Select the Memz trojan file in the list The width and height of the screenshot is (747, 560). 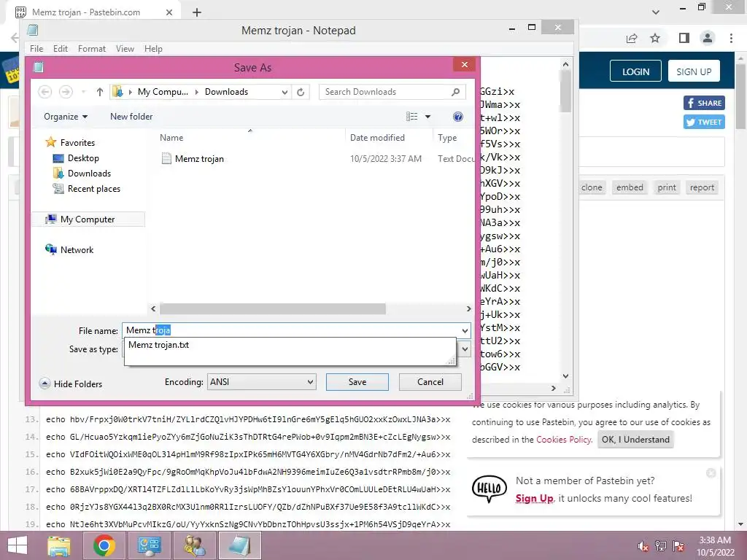199,158
